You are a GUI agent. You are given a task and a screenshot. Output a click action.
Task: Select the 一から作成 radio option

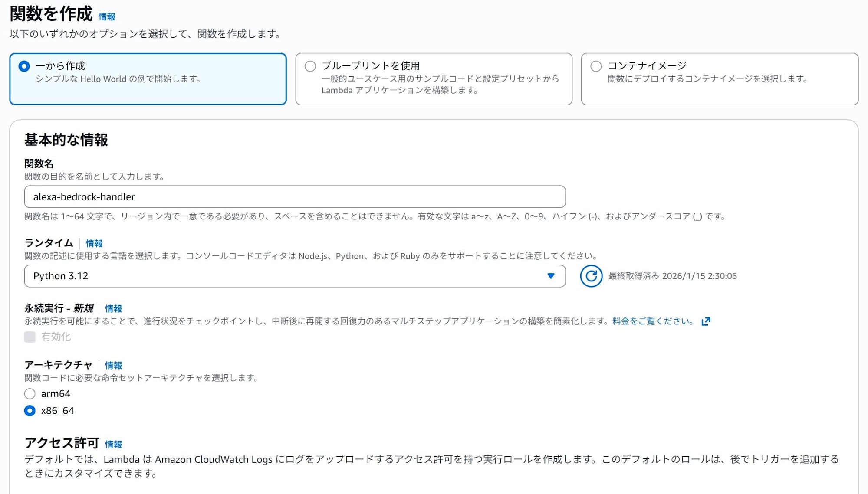[24, 66]
